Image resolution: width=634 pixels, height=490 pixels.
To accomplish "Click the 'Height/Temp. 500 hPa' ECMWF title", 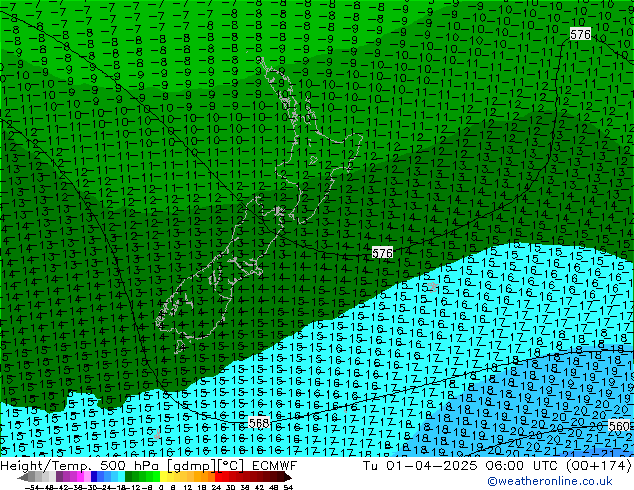I will point(148,466).
